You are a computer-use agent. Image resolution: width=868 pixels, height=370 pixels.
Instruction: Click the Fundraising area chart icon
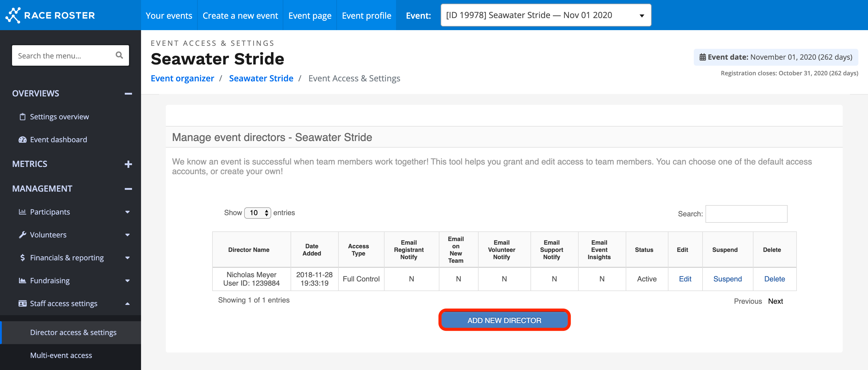(23, 281)
